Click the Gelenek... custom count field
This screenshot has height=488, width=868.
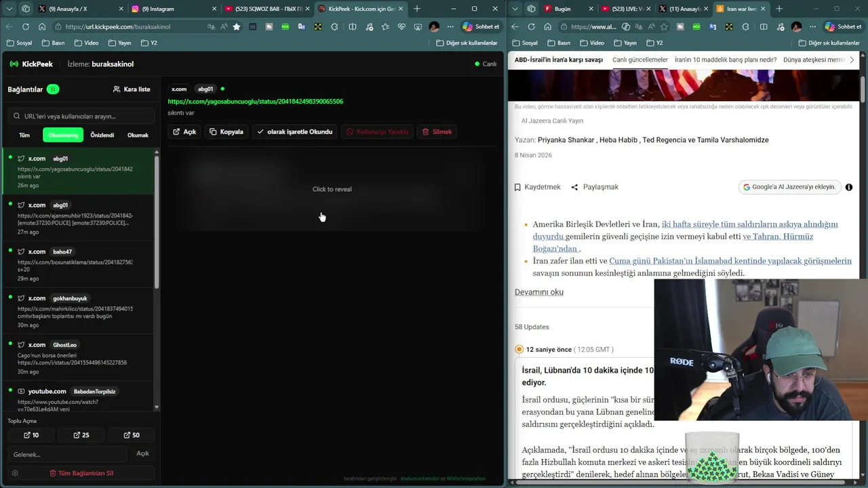(67, 454)
